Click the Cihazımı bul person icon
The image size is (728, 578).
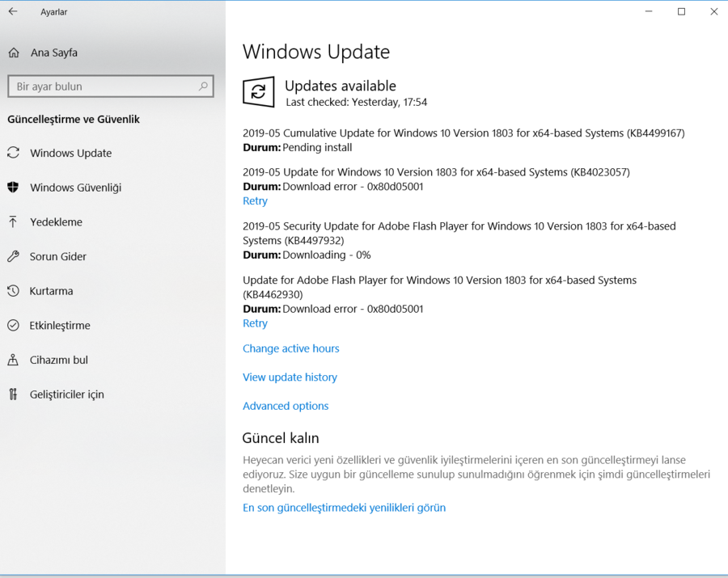13,360
